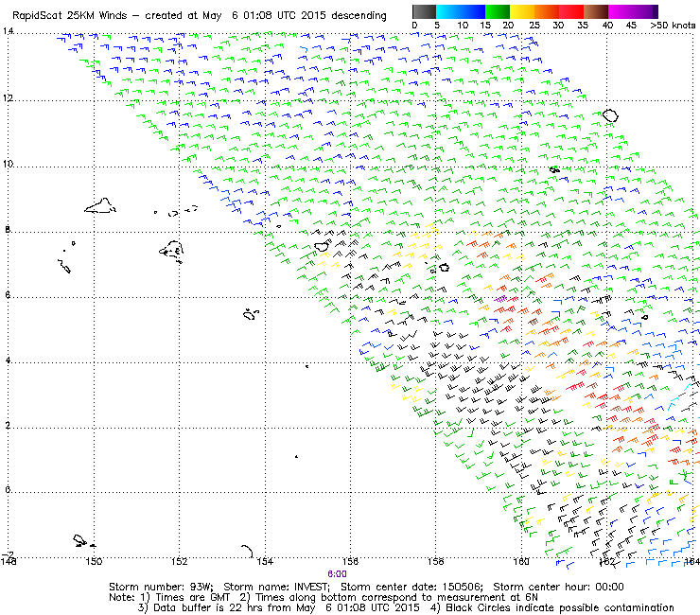Click the longitude label '150'
Viewport: 700px width, 615px height.
point(94,561)
